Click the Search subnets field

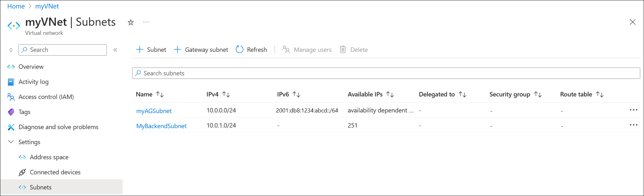click(x=386, y=73)
